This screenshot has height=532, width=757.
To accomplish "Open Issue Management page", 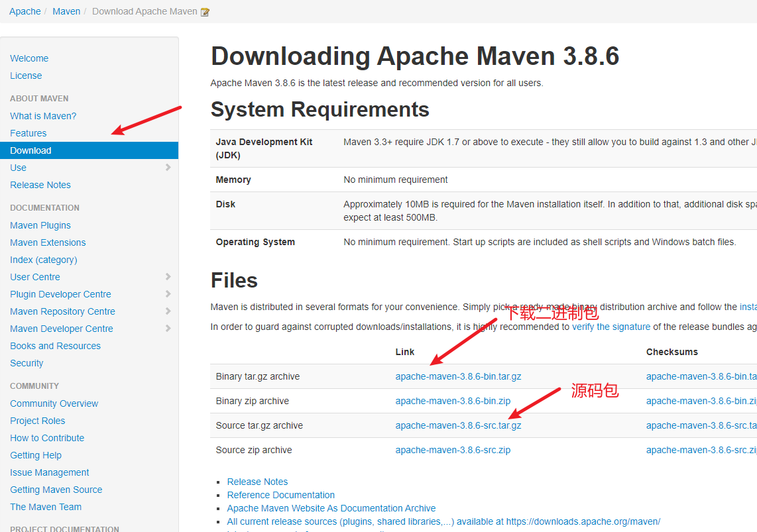I will coord(50,472).
